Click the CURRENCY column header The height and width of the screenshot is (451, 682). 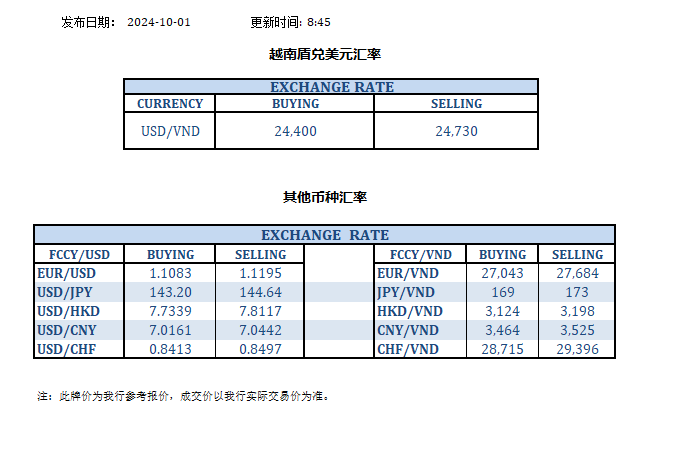[x=170, y=104]
